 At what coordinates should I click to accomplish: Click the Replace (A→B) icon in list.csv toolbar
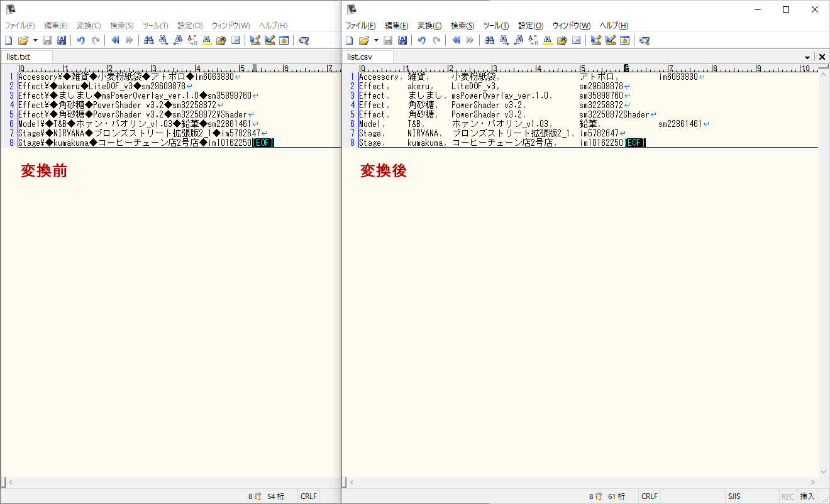(x=533, y=40)
